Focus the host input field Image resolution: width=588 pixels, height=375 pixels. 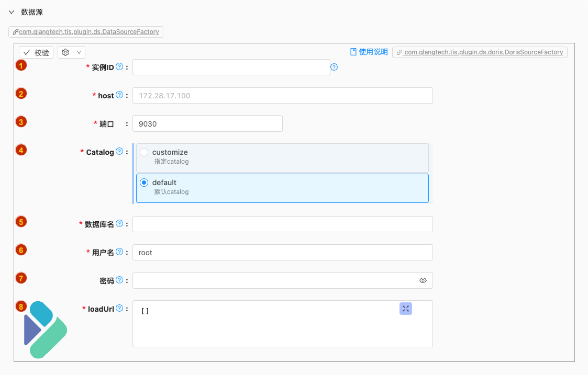(283, 96)
